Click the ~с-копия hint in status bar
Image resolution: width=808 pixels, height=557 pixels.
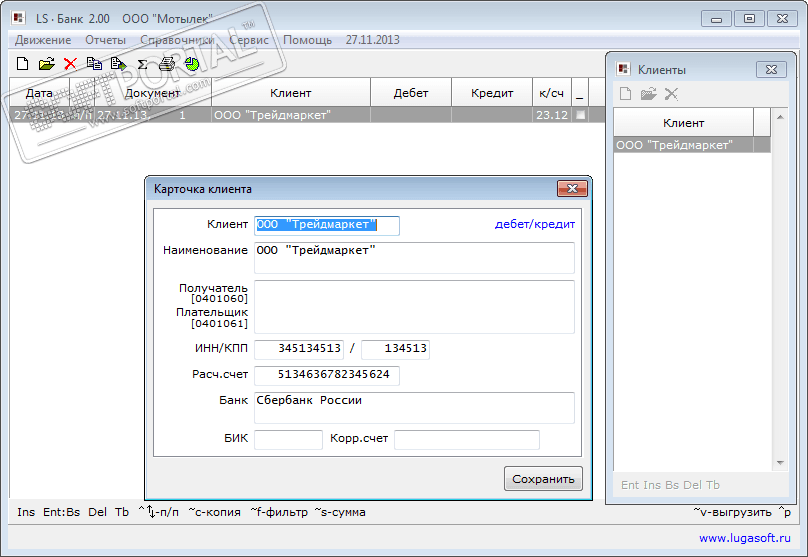pos(214,512)
